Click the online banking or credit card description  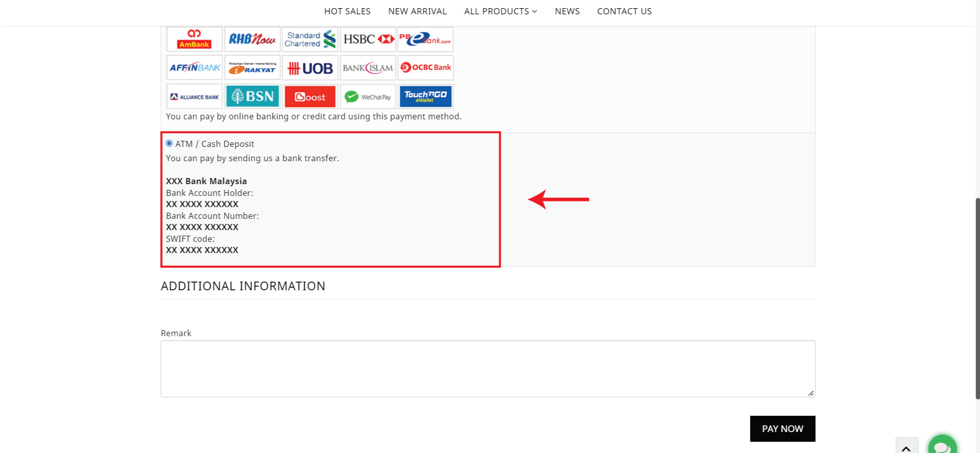pos(314,116)
